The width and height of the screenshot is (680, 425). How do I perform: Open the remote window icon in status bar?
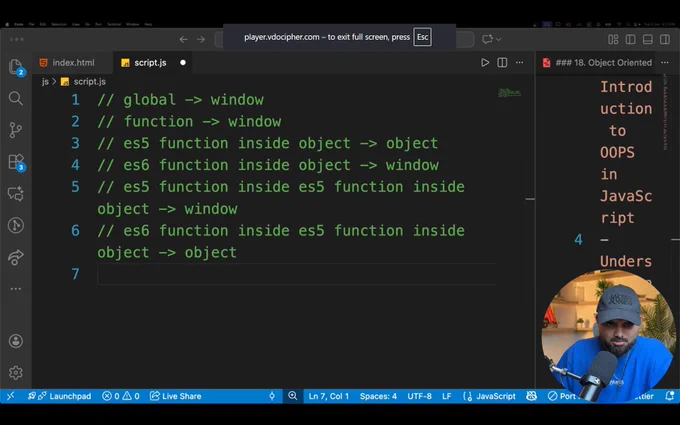click(x=11, y=396)
